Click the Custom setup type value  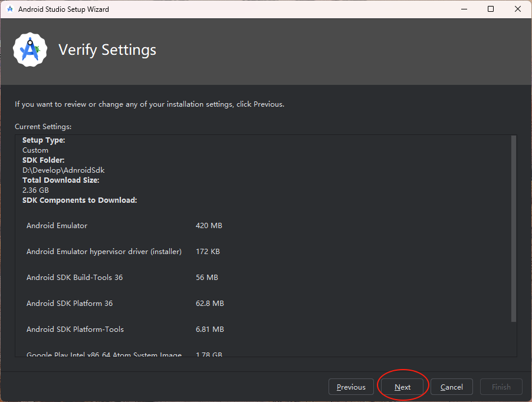click(x=35, y=150)
